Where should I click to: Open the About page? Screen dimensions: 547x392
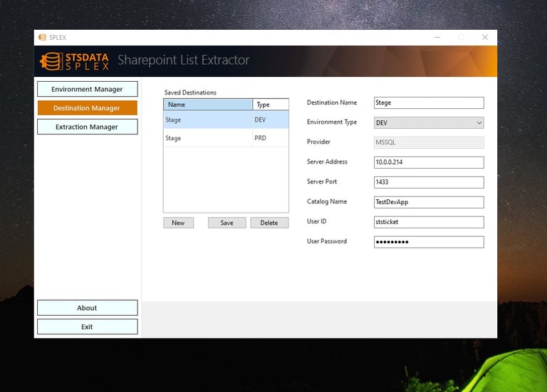[87, 307]
